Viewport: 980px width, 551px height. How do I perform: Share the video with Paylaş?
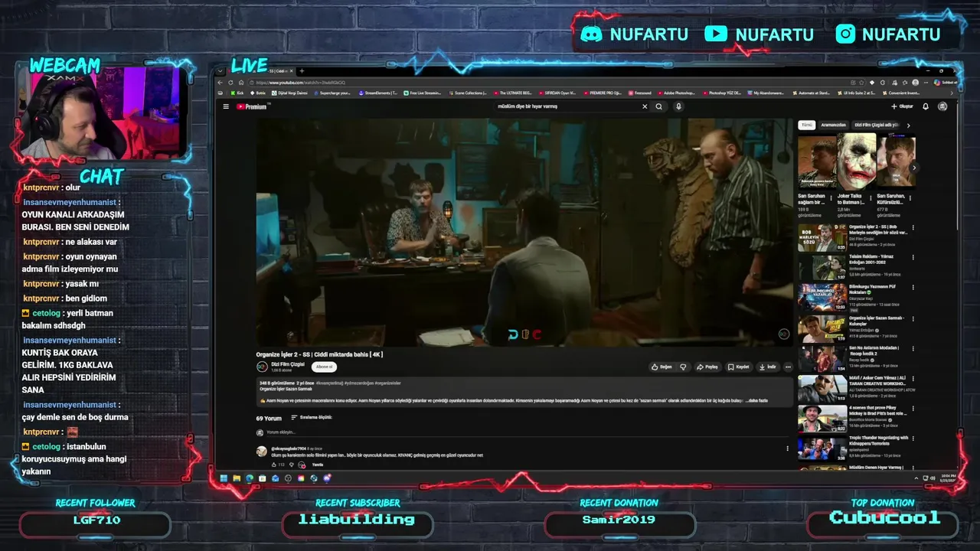pos(707,367)
